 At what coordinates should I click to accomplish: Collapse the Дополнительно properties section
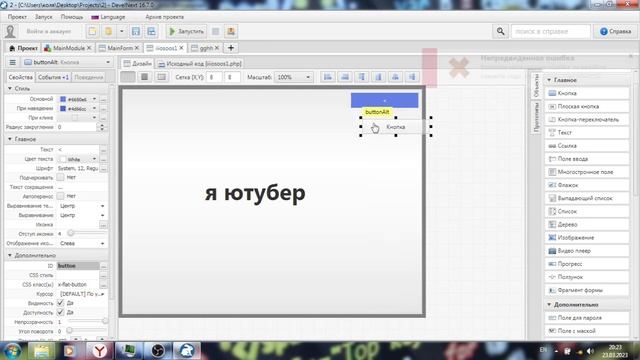pyautogui.click(x=10, y=255)
